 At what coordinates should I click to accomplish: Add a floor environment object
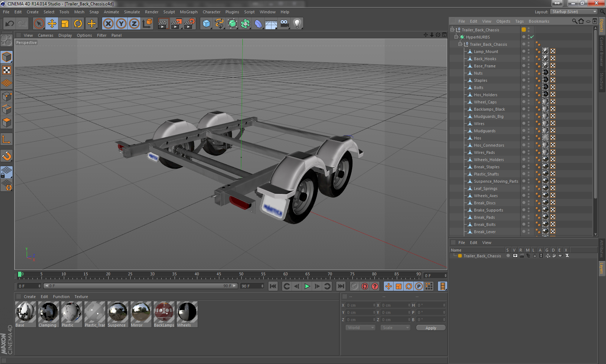point(271,24)
